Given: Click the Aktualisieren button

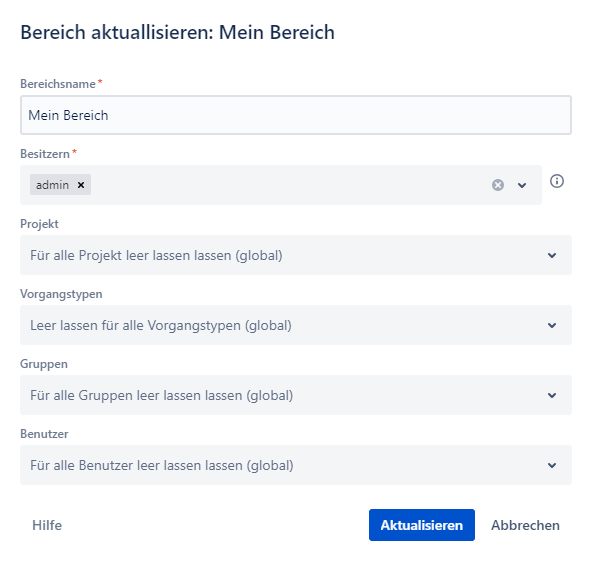Looking at the screenshot, I should tap(422, 525).
